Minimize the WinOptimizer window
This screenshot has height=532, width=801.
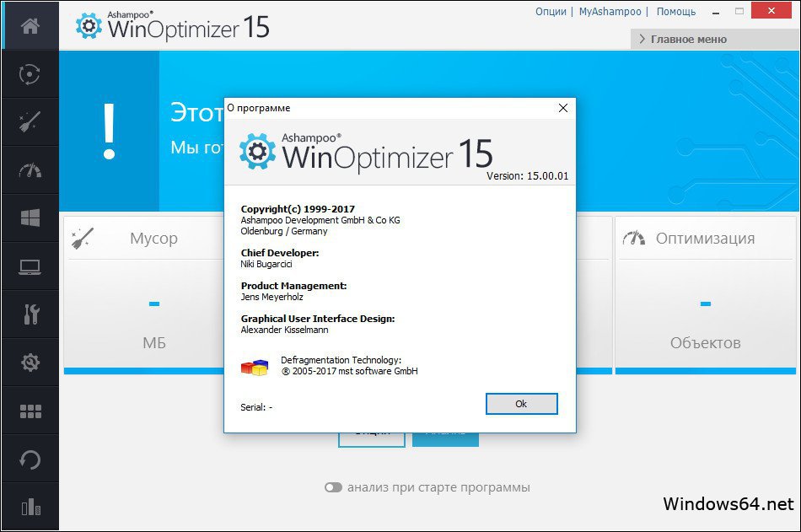click(x=716, y=13)
